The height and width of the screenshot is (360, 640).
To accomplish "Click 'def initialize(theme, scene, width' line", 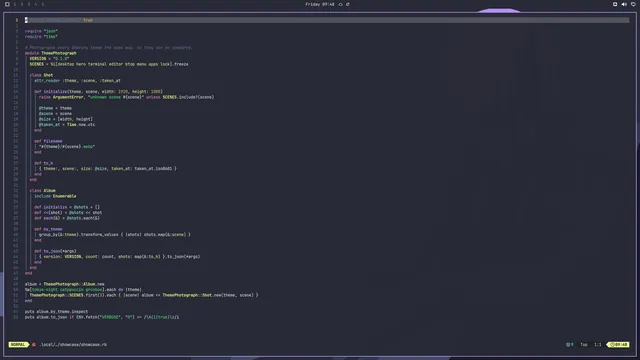I will 98,91.
